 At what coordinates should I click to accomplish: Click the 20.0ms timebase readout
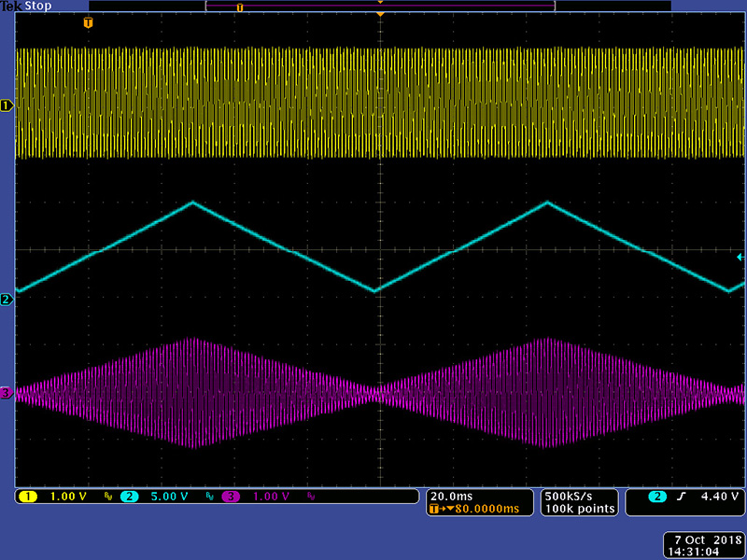449,496
